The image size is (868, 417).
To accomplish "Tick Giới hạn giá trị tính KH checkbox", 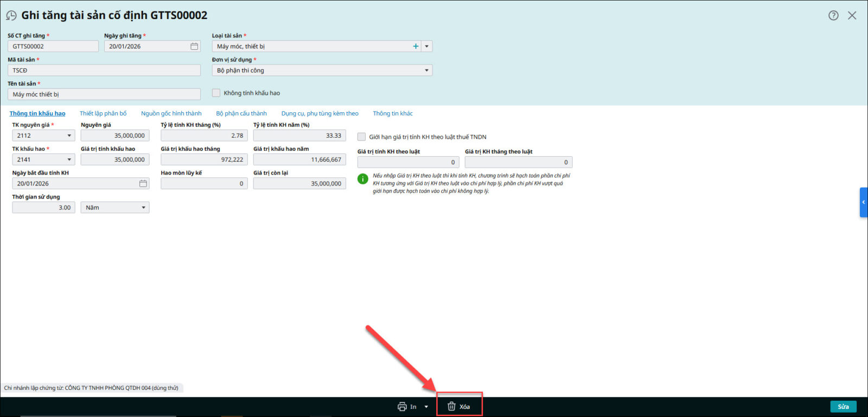I will pos(361,137).
